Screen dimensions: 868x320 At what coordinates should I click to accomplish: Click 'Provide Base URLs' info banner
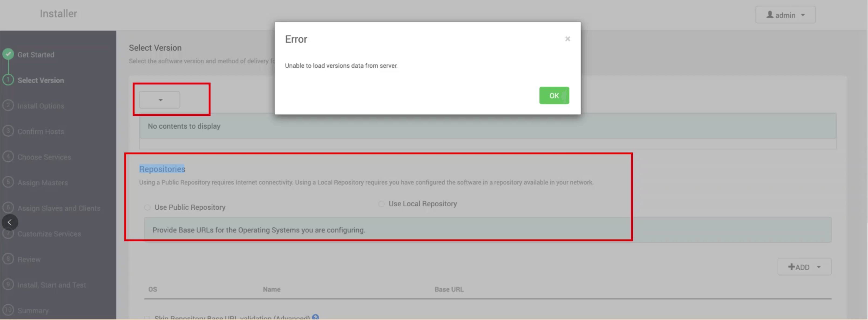pos(488,230)
